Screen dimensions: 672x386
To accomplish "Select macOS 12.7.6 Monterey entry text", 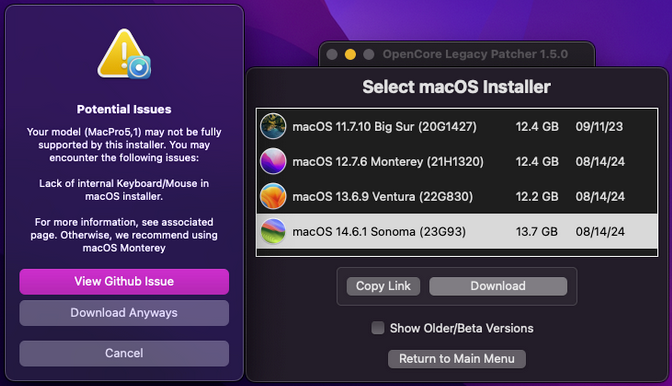I will (x=388, y=162).
